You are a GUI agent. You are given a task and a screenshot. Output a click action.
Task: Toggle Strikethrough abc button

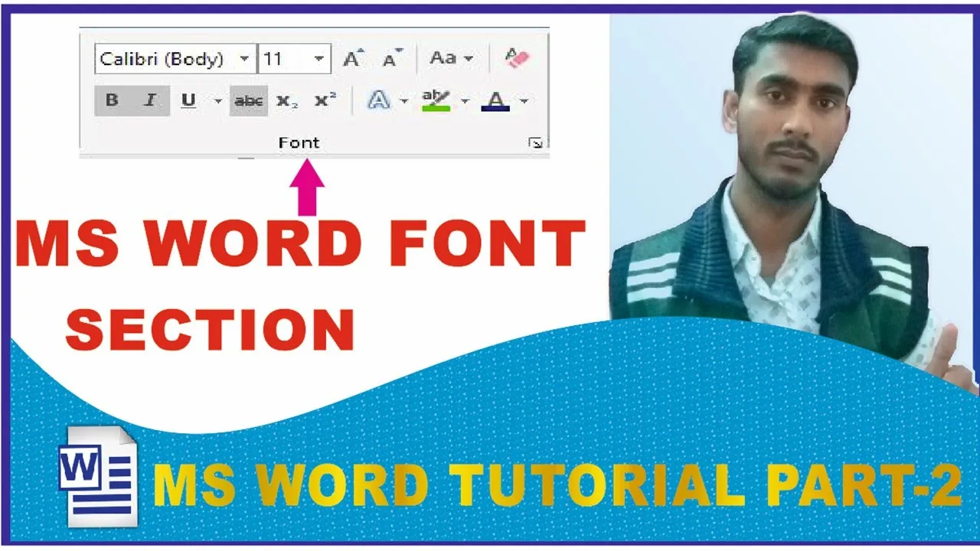pyautogui.click(x=248, y=101)
